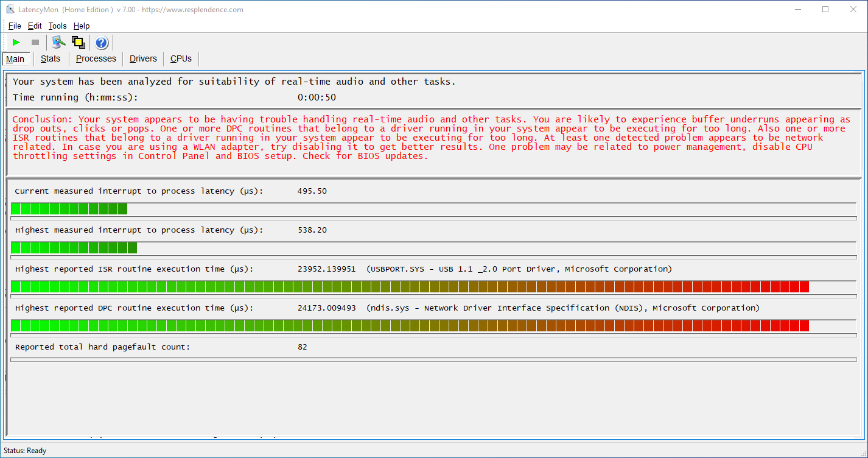The height and width of the screenshot is (458, 868).
Task: Click the 'Reported total hard pagefault count' label
Action: [x=102, y=347]
